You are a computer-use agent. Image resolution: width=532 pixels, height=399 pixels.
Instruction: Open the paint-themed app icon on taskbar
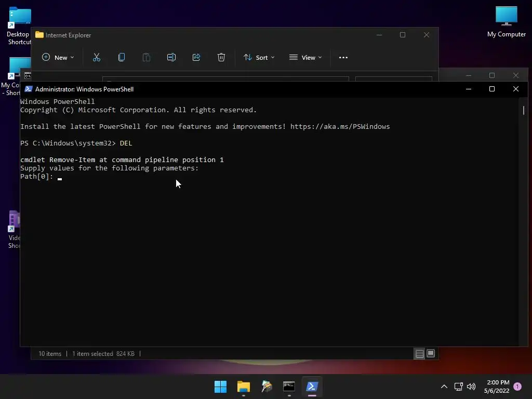point(267,387)
